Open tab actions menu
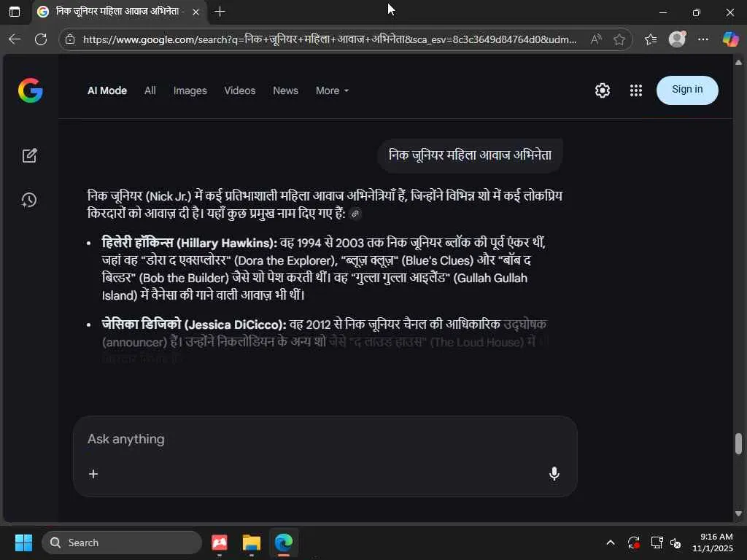The image size is (747, 560). coord(15,12)
